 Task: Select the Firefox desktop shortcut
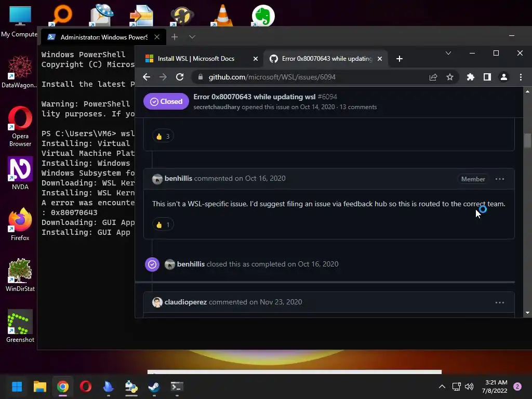click(x=20, y=224)
